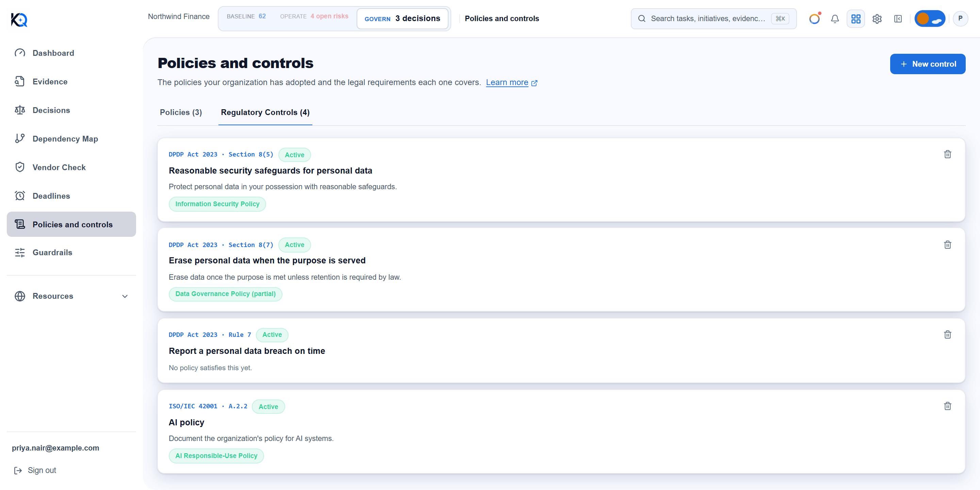Open Vendor Check page
Image resolution: width=980 pixels, height=490 pixels.
71,167
